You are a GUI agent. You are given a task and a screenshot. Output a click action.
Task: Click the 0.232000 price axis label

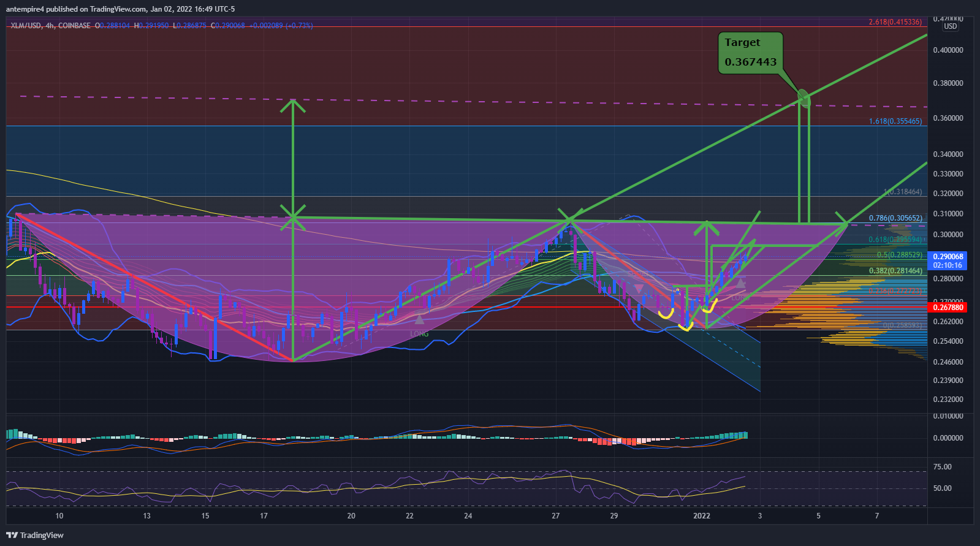(x=949, y=400)
